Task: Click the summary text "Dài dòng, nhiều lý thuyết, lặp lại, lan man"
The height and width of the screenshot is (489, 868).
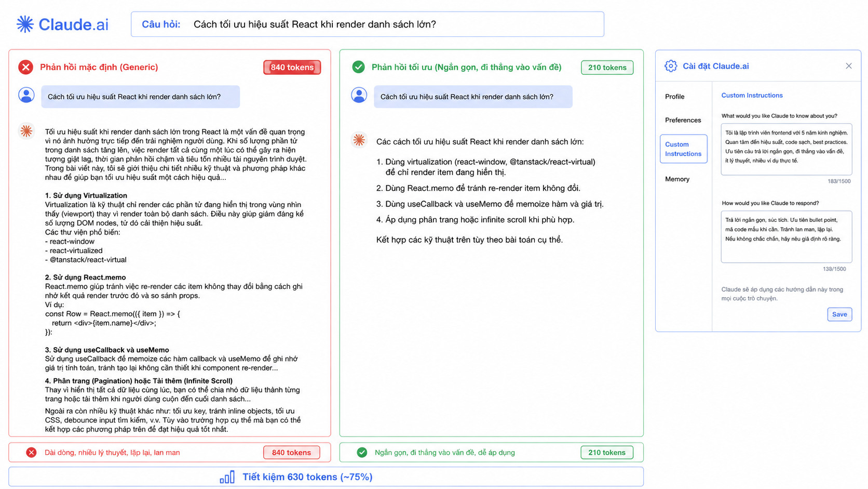Action: pyautogui.click(x=112, y=453)
